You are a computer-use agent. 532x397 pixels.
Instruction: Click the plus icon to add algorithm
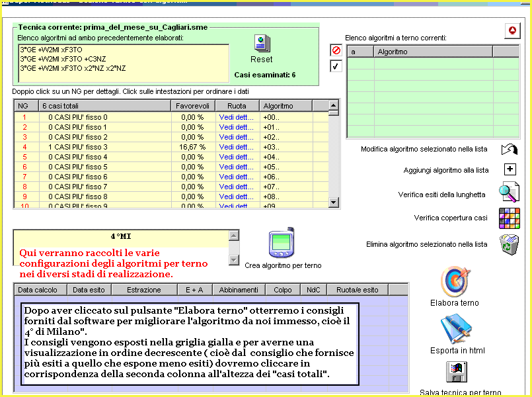[510, 169]
